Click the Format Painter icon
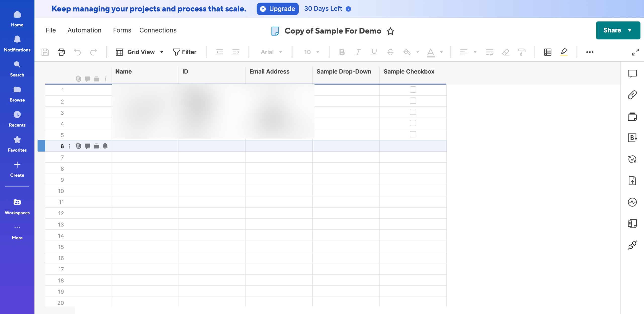644x314 pixels. coord(522,52)
